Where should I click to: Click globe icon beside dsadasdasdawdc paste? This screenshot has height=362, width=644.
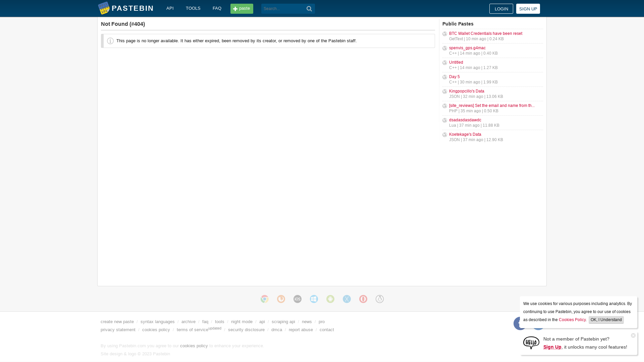(x=445, y=120)
